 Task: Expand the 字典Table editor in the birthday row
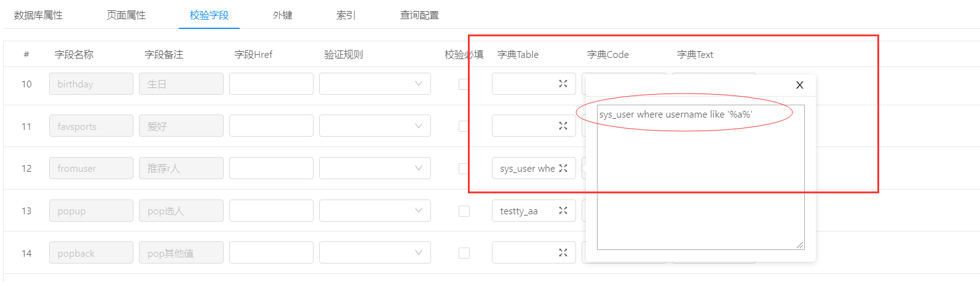click(x=563, y=84)
